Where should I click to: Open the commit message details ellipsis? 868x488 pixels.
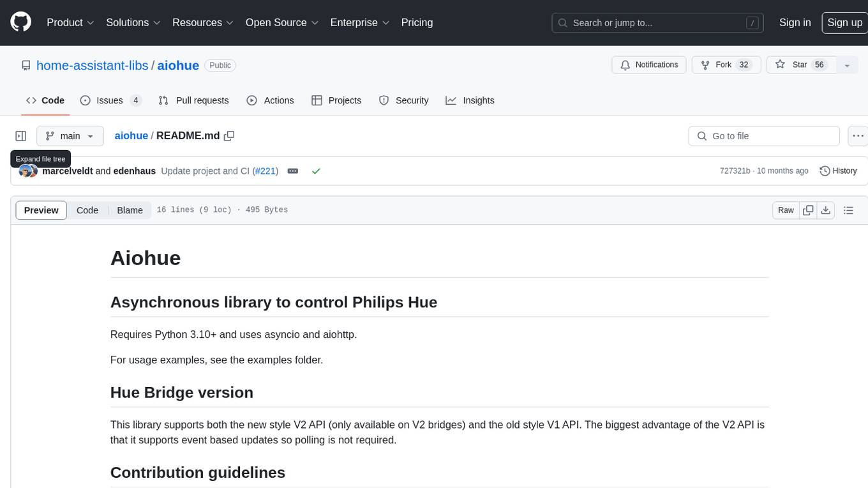tap(293, 171)
